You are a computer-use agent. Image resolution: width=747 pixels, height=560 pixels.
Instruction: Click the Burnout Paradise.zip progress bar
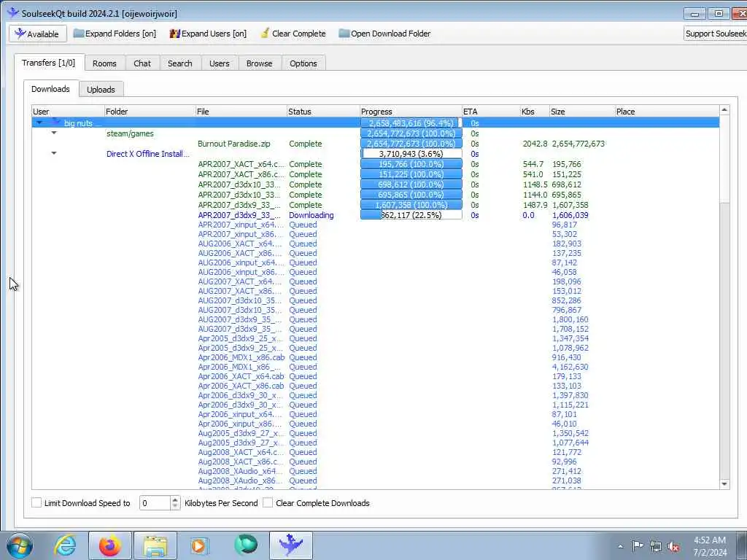411,144
